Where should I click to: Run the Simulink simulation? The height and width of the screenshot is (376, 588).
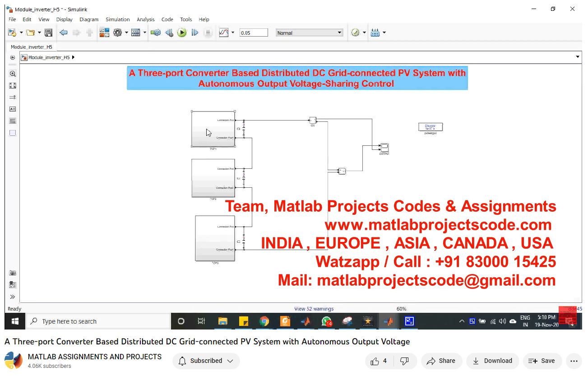tap(182, 32)
